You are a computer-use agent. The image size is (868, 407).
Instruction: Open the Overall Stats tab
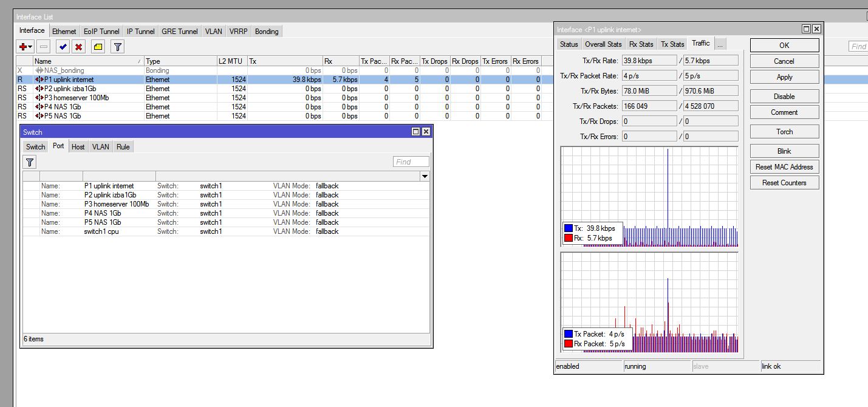pyautogui.click(x=603, y=44)
